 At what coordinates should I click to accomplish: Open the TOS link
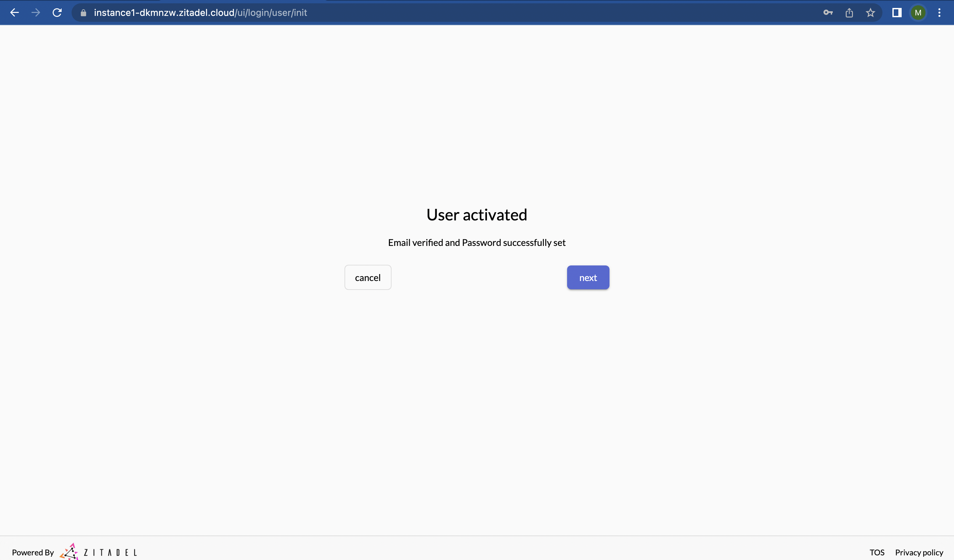(877, 552)
